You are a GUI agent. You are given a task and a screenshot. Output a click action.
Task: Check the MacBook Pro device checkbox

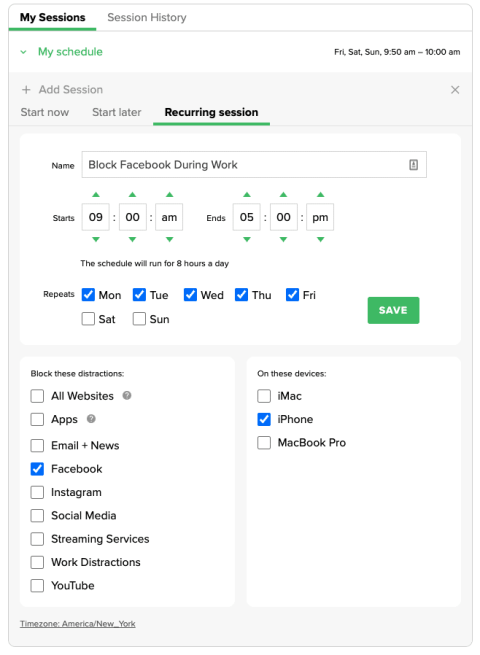click(264, 442)
